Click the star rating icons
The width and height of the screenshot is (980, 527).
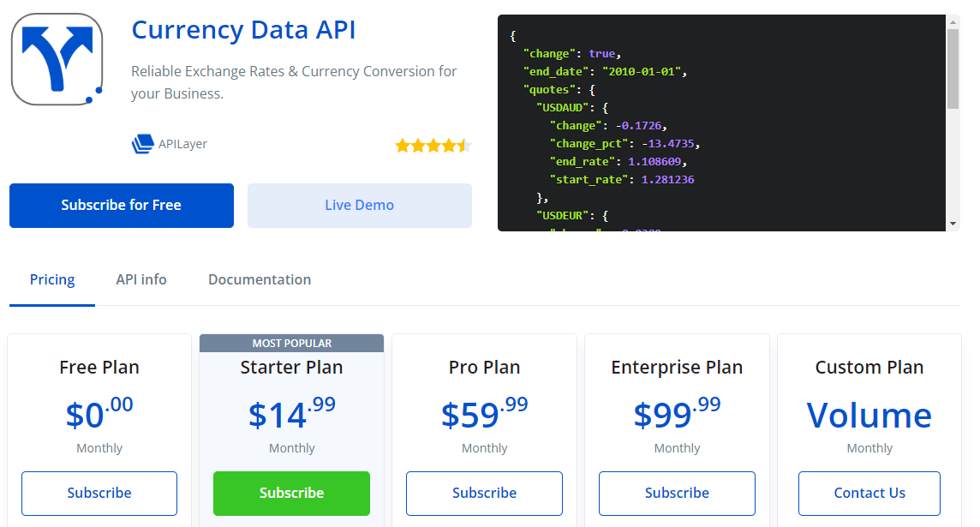tap(433, 146)
